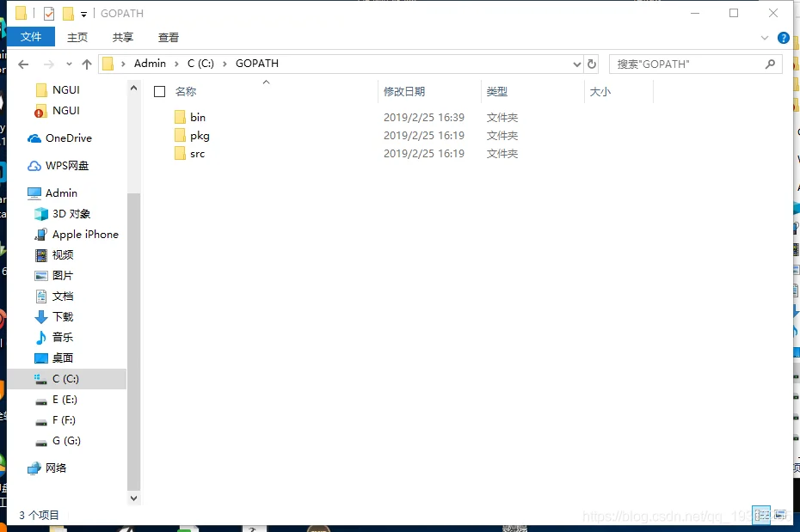
Task: Click Admin in the address breadcrumb
Action: coord(150,64)
